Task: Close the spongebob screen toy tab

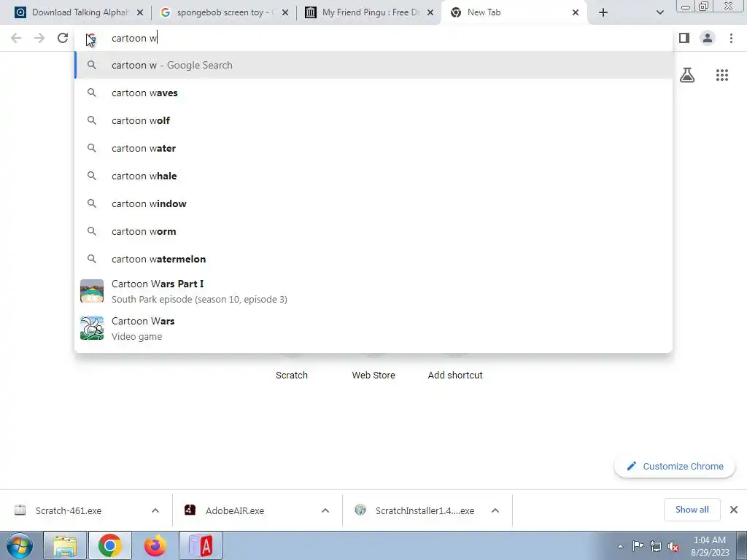Action: pyautogui.click(x=285, y=12)
